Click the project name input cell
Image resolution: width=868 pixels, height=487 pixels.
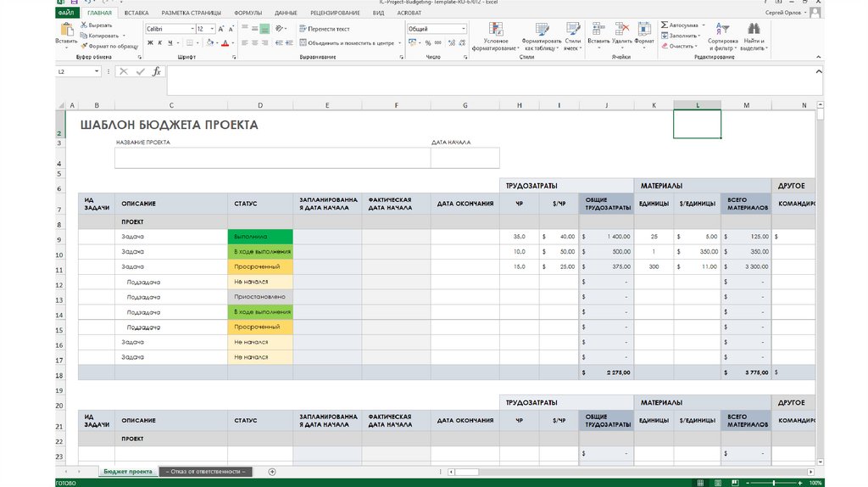[x=272, y=158]
